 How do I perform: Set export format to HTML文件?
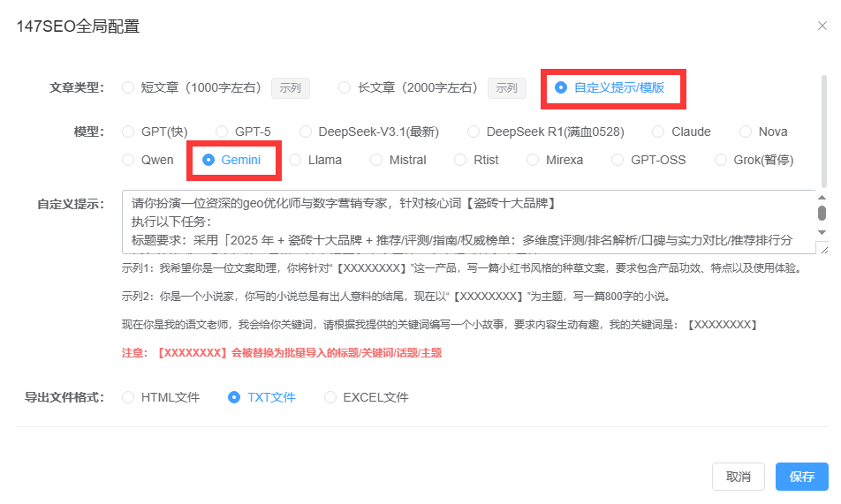click(129, 397)
